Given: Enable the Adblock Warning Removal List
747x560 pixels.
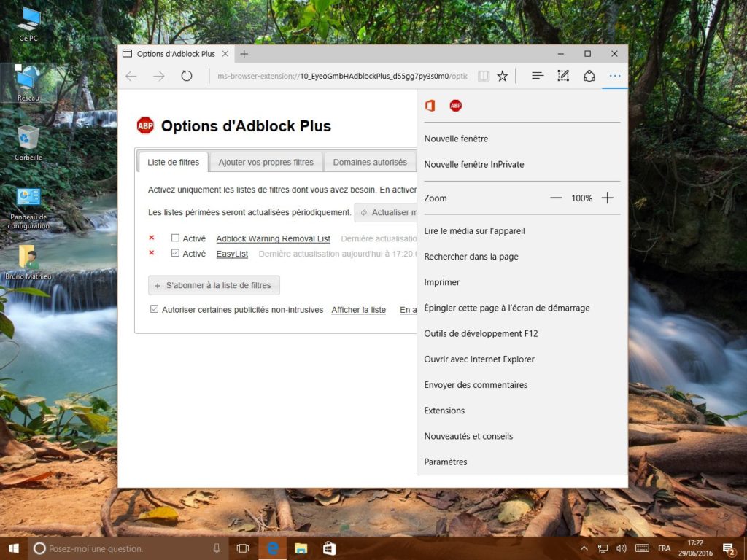Looking at the screenshot, I should tap(177, 238).
